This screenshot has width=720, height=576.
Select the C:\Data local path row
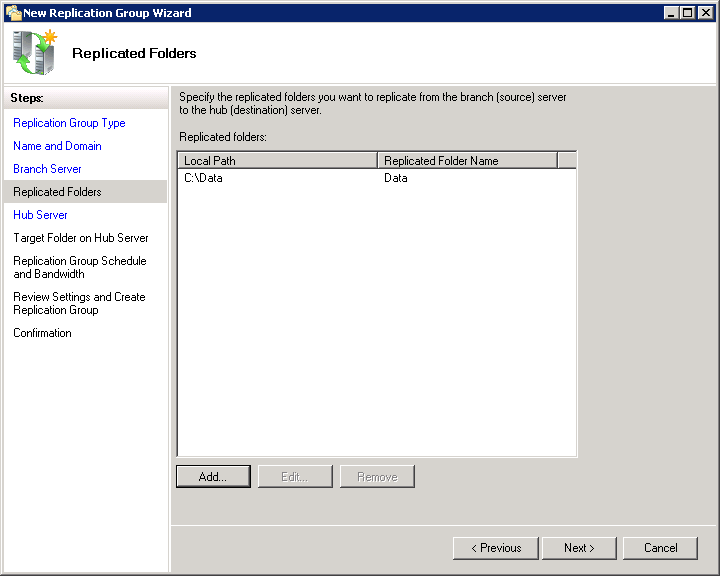[203, 178]
